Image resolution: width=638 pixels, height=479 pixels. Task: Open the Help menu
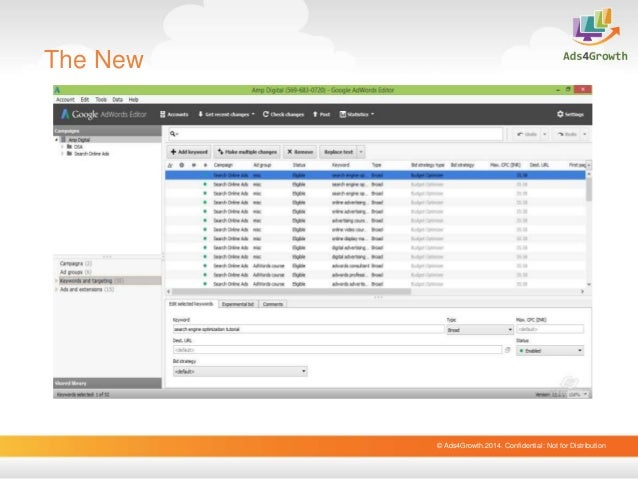[133, 100]
